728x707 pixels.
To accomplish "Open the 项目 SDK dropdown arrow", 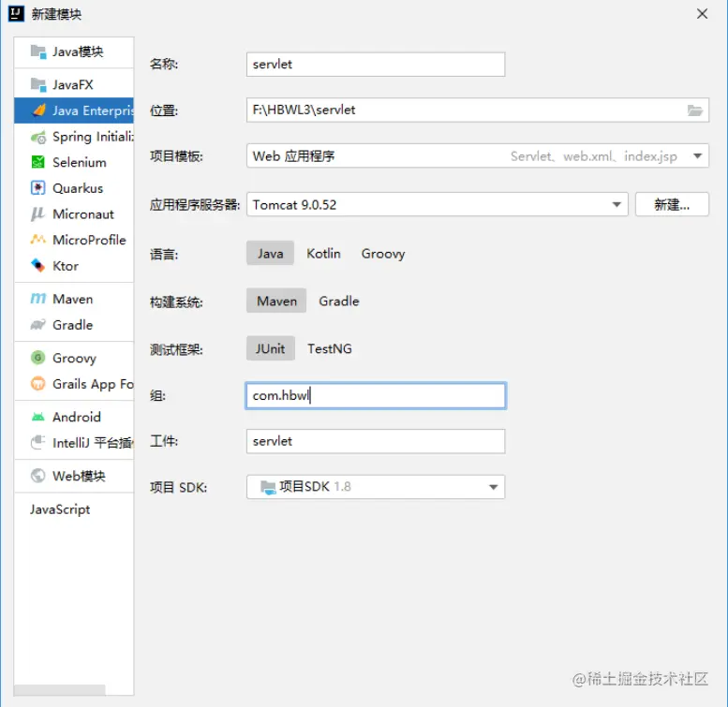I will [493, 487].
